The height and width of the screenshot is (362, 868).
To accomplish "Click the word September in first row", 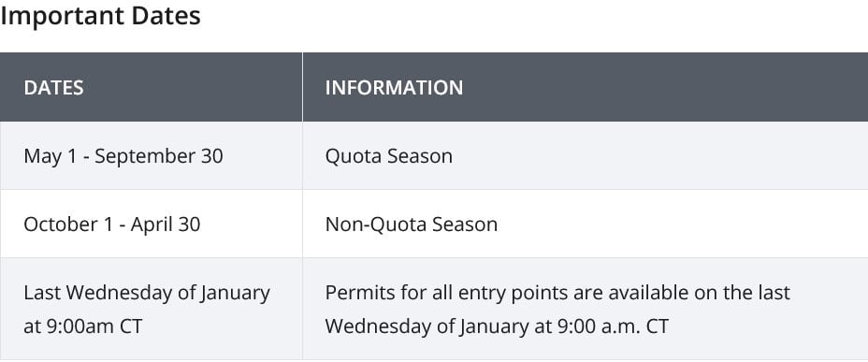I will (x=145, y=156).
